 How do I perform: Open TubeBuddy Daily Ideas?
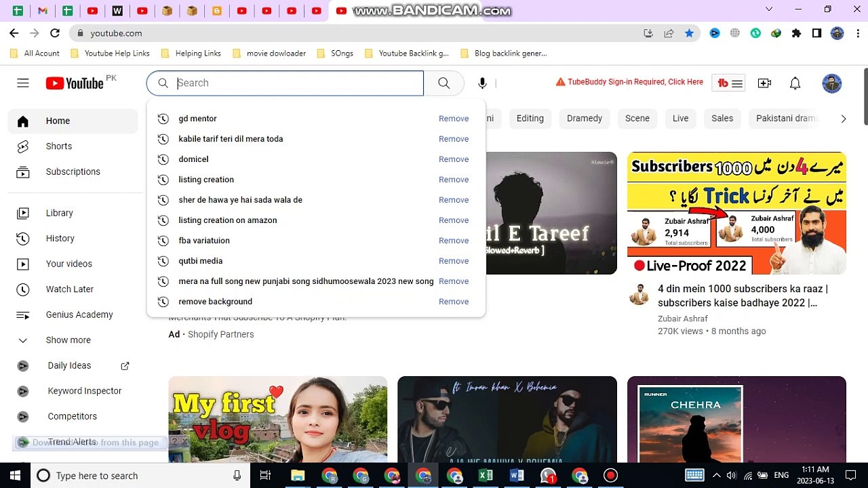click(73, 365)
